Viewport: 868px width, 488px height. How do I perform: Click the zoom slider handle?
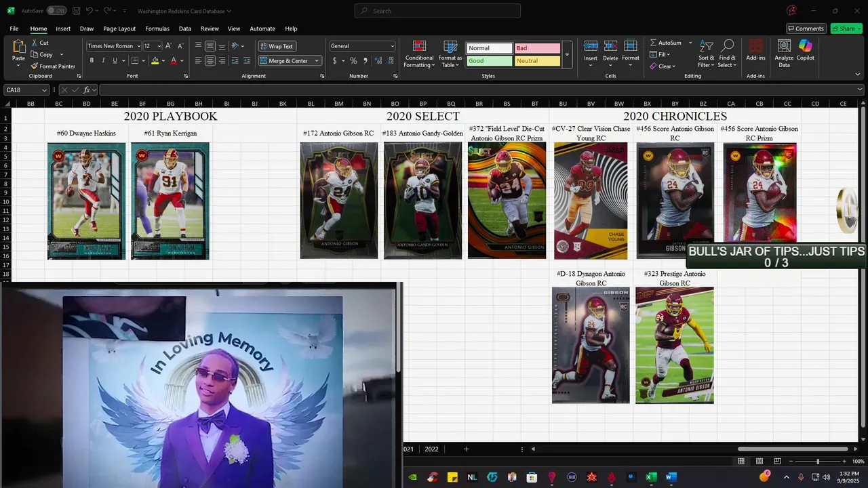pos(817,462)
